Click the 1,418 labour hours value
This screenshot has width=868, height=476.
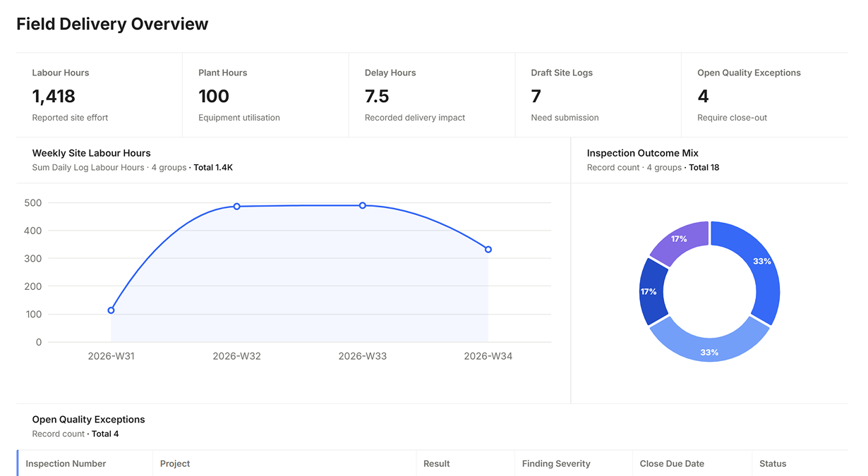click(54, 96)
